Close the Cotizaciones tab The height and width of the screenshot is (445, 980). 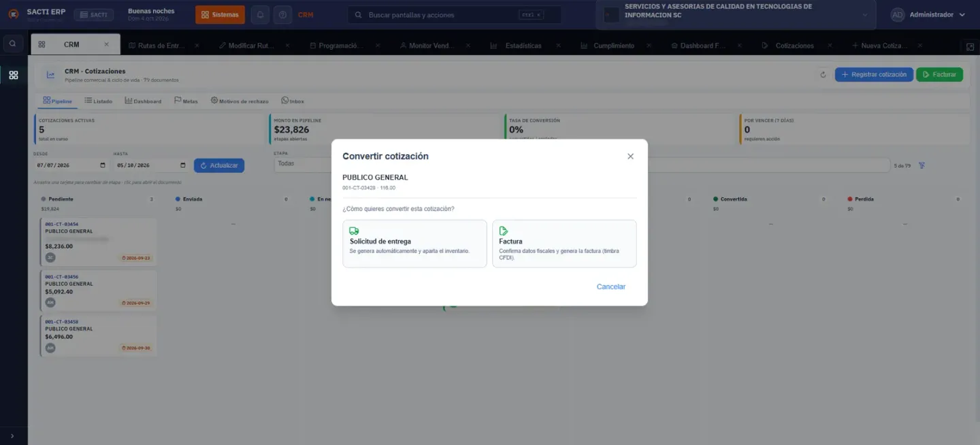coord(830,46)
